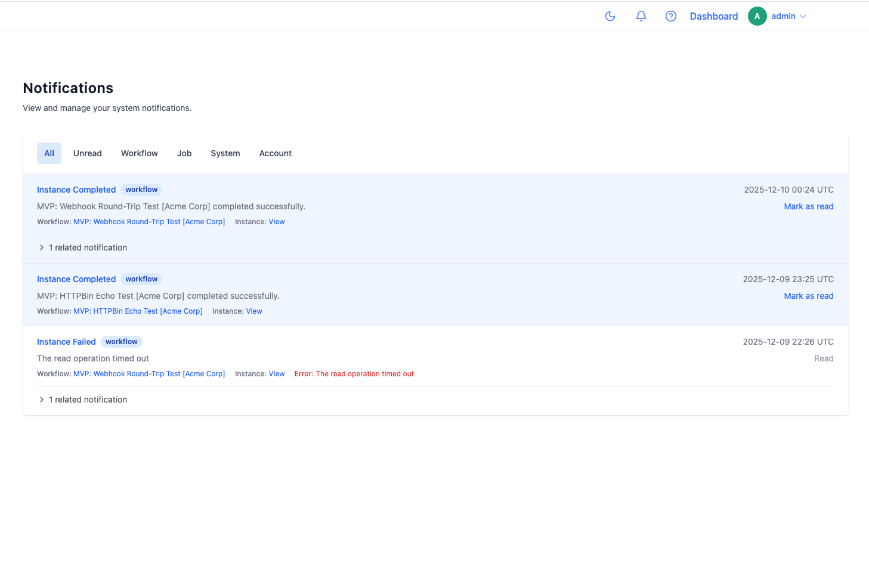The width and height of the screenshot is (869, 588).
Task: Switch to the Unread tab
Action: 88,153
